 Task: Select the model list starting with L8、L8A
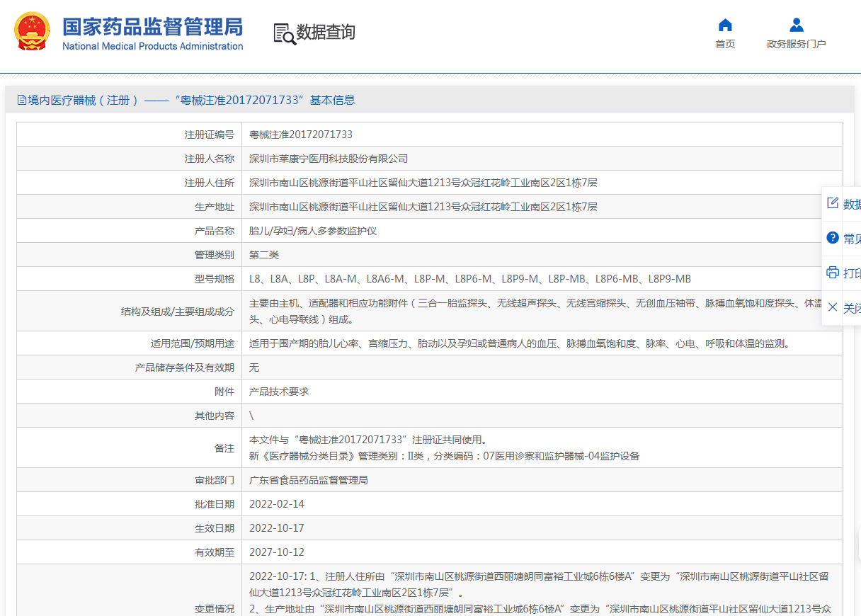pyautogui.click(x=470, y=279)
